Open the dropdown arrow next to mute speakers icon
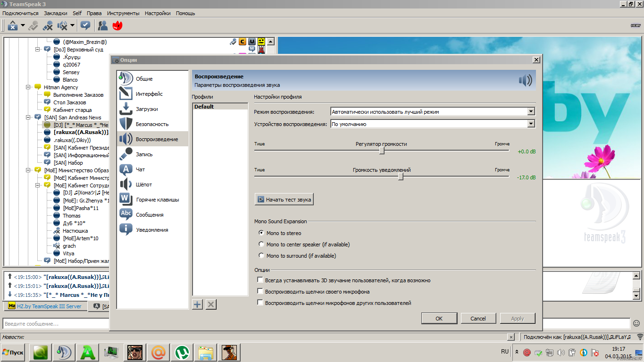Image resolution: width=644 pixels, height=362 pixels. pyautogui.click(x=72, y=25)
